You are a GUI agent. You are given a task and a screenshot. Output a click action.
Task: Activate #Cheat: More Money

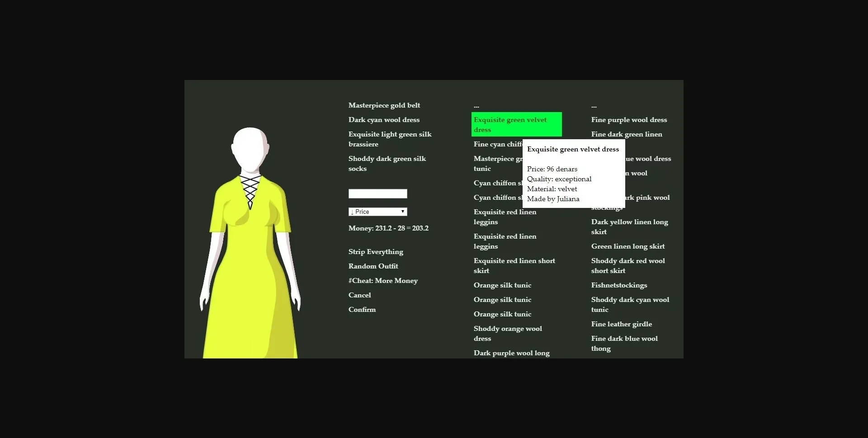(x=382, y=280)
